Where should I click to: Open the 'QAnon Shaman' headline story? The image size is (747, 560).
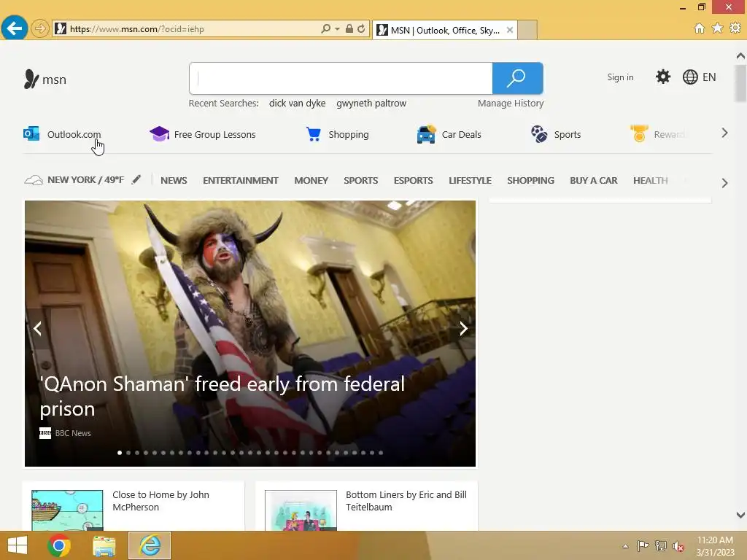pos(222,396)
